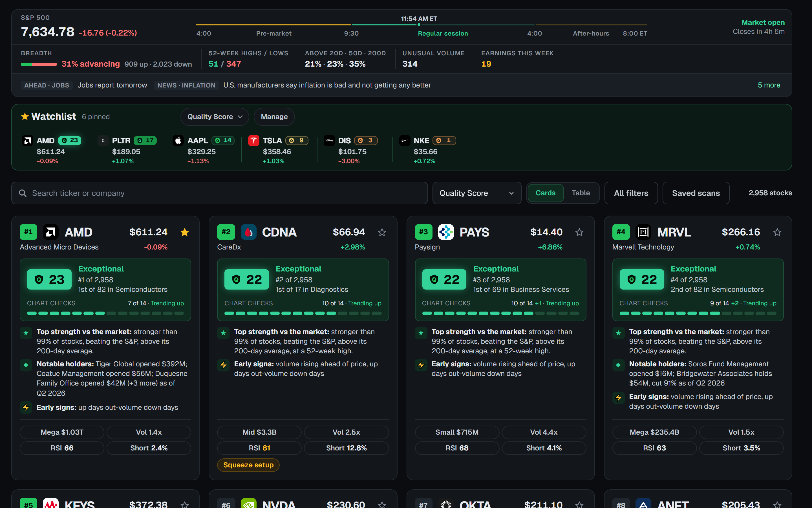The width and height of the screenshot is (812, 508).
Task: Click the star Top strength icon on PAYS card
Action: click(x=421, y=333)
